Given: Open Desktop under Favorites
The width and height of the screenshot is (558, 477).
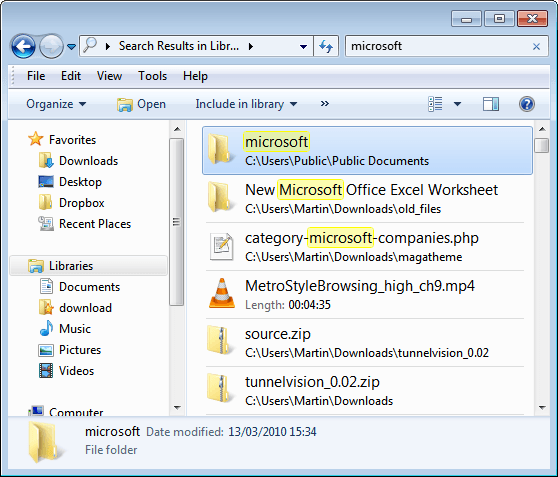Looking at the screenshot, I should point(80,182).
